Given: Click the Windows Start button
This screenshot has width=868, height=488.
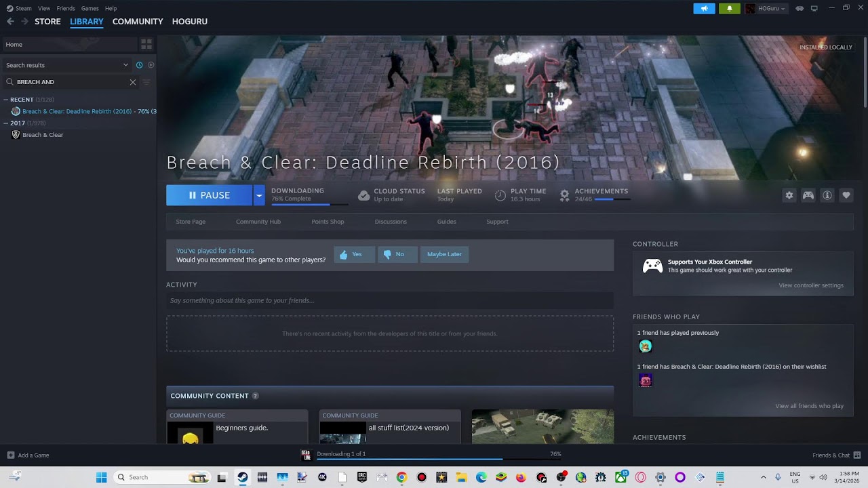Looking at the screenshot, I should (x=102, y=477).
